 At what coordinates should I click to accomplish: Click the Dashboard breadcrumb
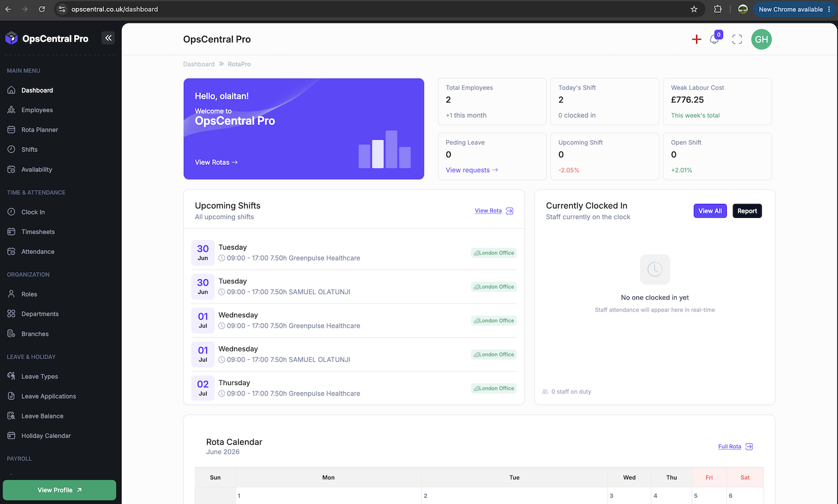[199, 64]
